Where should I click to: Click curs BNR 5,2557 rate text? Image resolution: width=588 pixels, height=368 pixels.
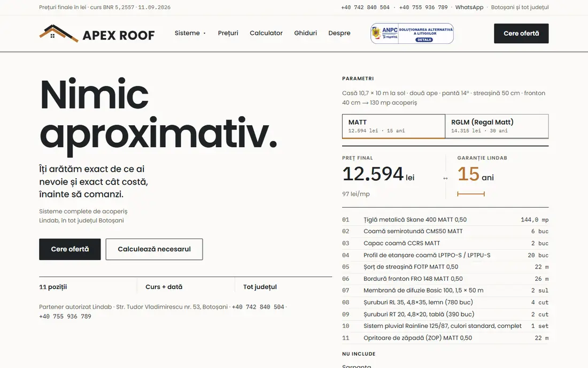click(112, 7)
